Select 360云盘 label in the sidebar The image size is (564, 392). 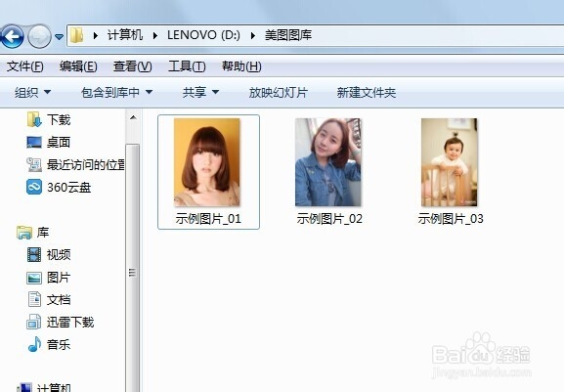(69, 188)
